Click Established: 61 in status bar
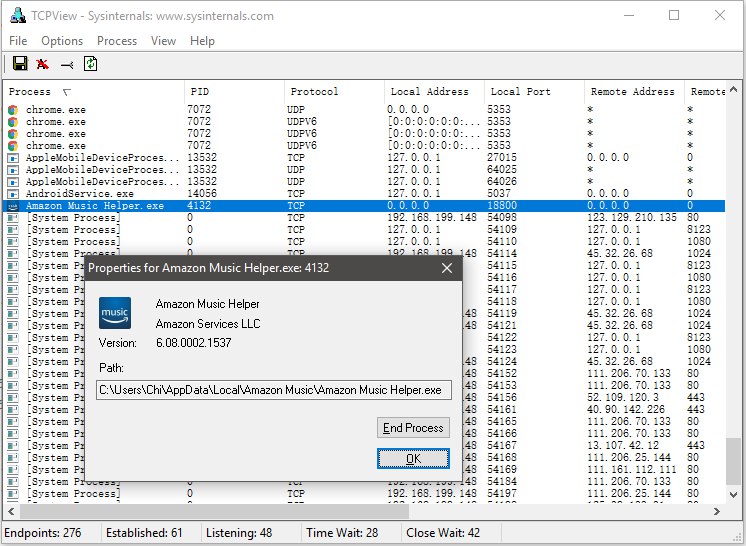Image resolution: width=746 pixels, height=546 pixels. 144,533
